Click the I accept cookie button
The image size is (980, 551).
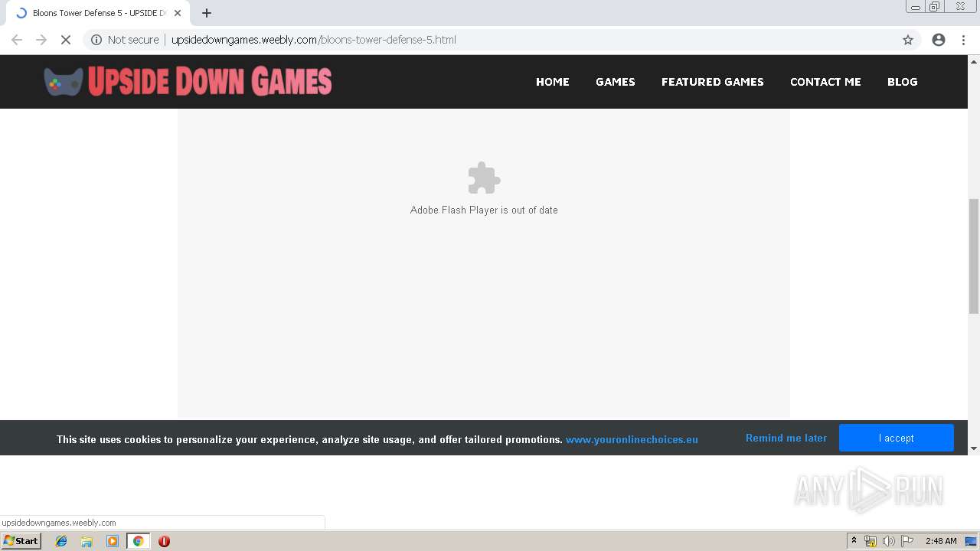[897, 438]
